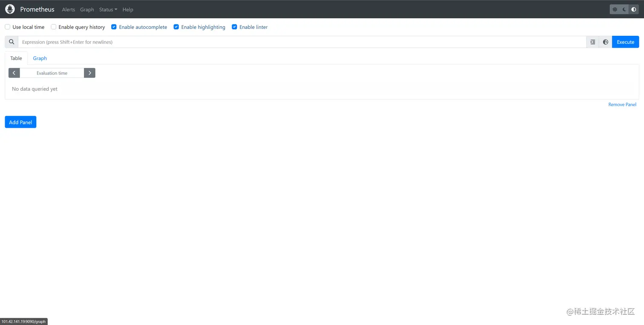
Task: Open the metrics explorer globe icon
Action: [605, 42]
